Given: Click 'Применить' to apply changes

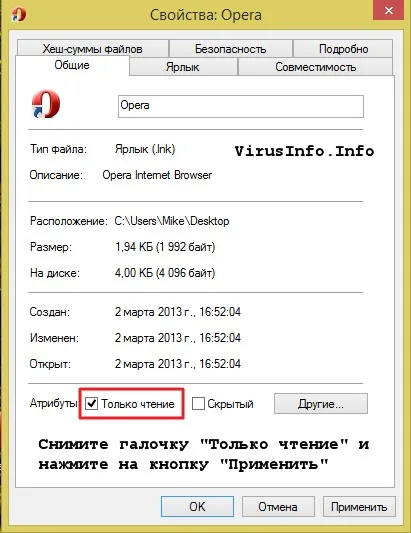Looking at the screenshot, I should click(359, 506).
